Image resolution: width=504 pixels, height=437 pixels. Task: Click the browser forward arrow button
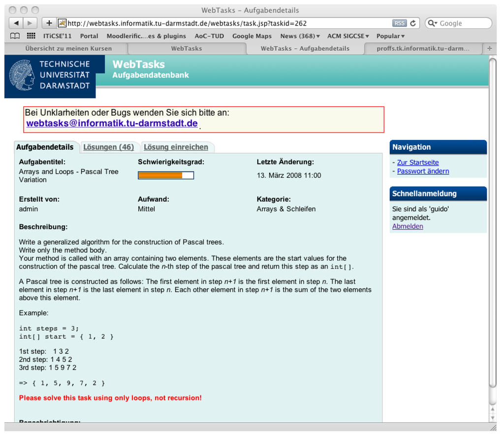point(30,23)
